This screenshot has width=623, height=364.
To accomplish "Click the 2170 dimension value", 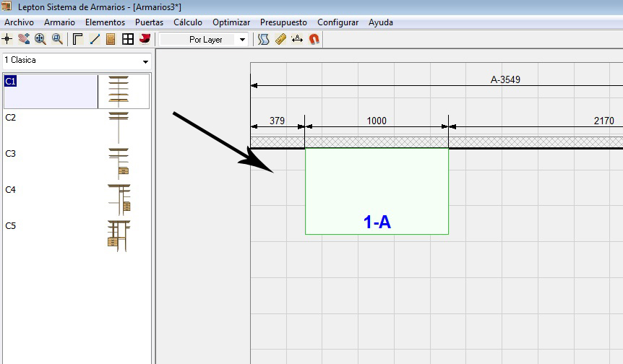I will [x=604, y=121].
